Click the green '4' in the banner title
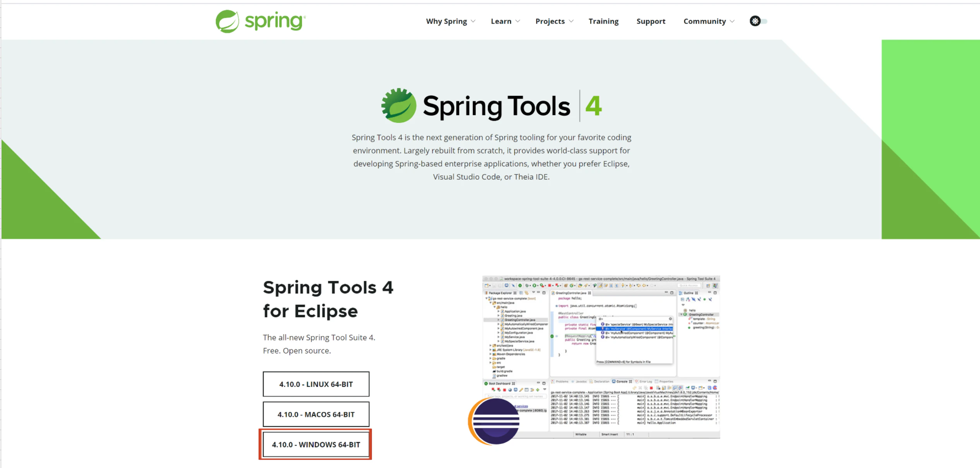 pos(593,106)
